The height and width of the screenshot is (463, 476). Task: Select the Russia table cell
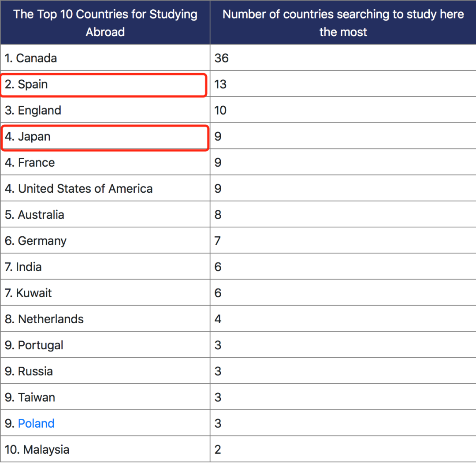(29, 371)
